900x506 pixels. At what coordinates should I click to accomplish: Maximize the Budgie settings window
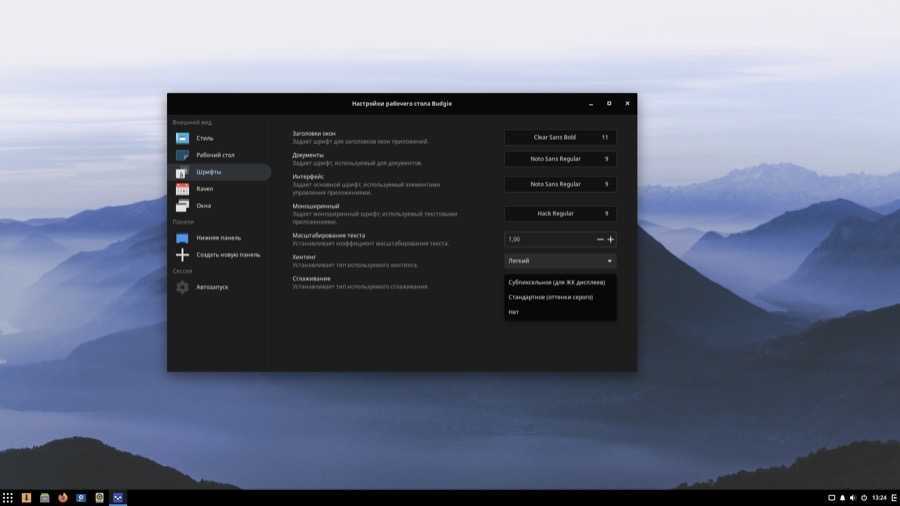(x=609, y=104)
